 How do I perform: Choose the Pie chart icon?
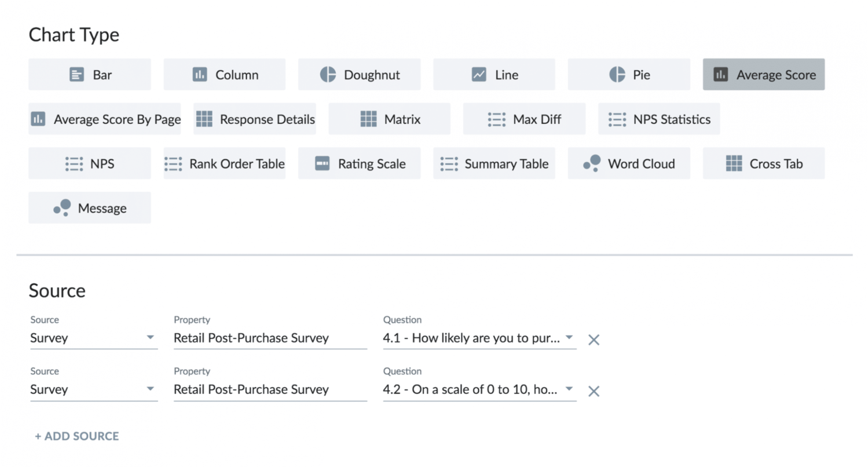coord(617,75)
